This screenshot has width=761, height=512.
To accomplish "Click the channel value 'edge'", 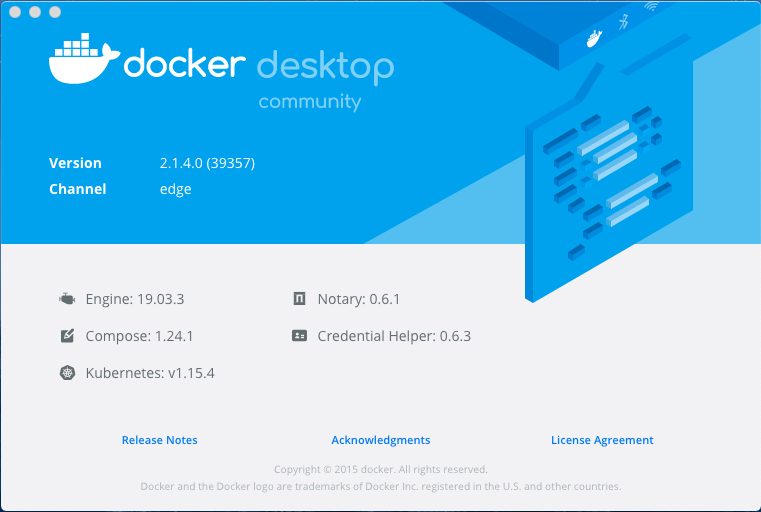I will click(x=176, y=189).
